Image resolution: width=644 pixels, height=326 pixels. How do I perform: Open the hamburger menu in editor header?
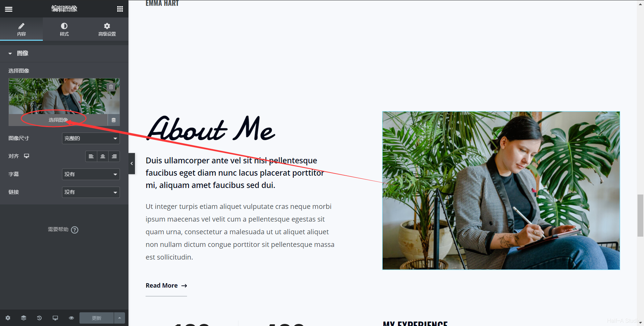tap(9, 9)
